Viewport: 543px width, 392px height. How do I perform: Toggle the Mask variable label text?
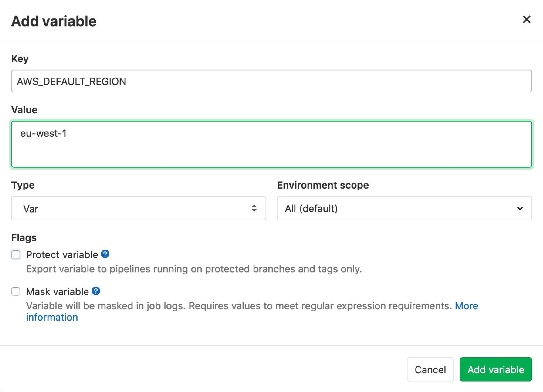(57, 292)
